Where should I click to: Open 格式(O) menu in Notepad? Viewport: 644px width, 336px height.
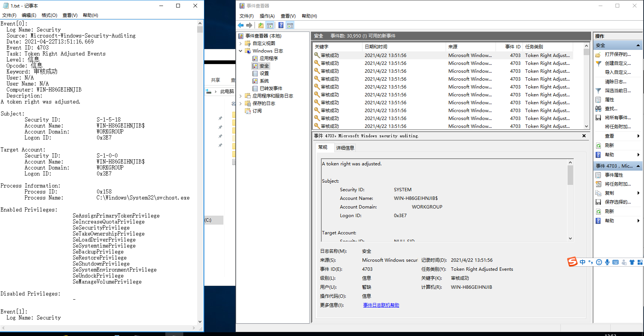pos(49,15)
